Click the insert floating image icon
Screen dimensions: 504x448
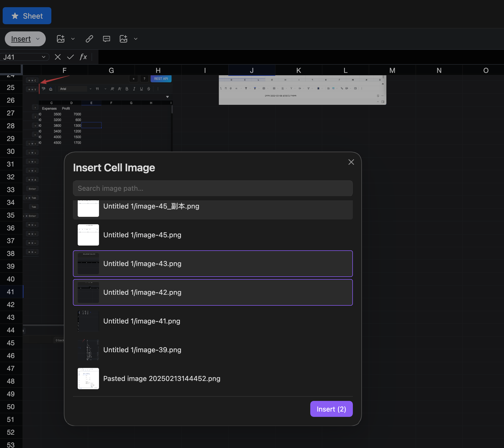pos(61,39)
